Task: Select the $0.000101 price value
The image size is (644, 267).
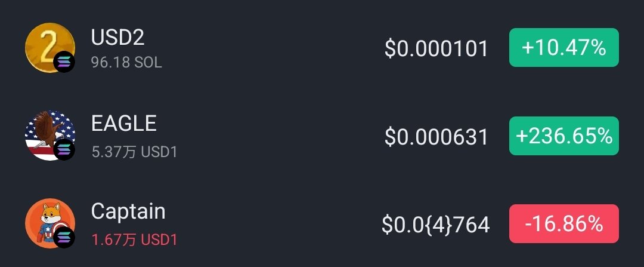Action: pyautogui.click(x=436, y=48)
